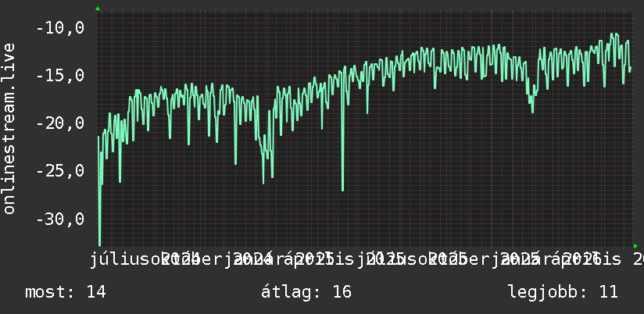
Task: Click the green arrow atop the y-axis
Action: (98, 9)
